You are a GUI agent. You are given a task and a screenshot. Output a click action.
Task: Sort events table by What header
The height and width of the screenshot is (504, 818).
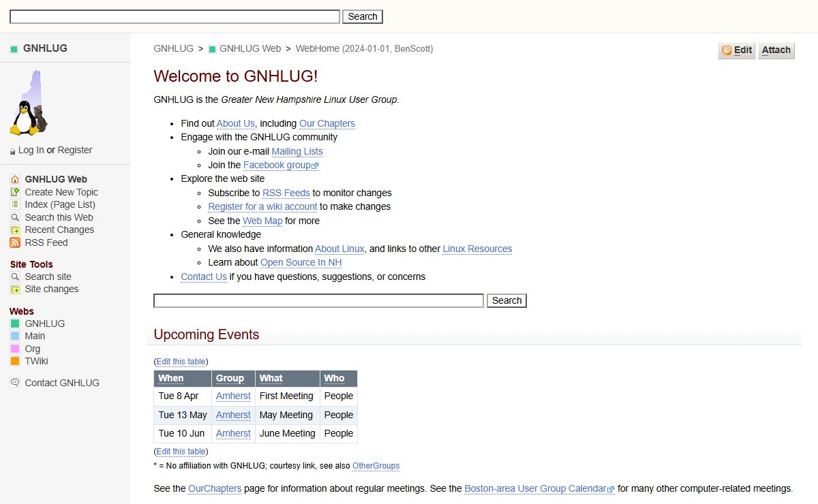tap(271, 378)
